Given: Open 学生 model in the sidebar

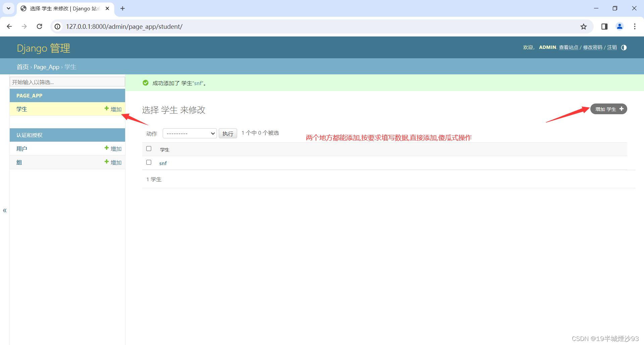Looking at the screenshot, I should coord(22,109).
